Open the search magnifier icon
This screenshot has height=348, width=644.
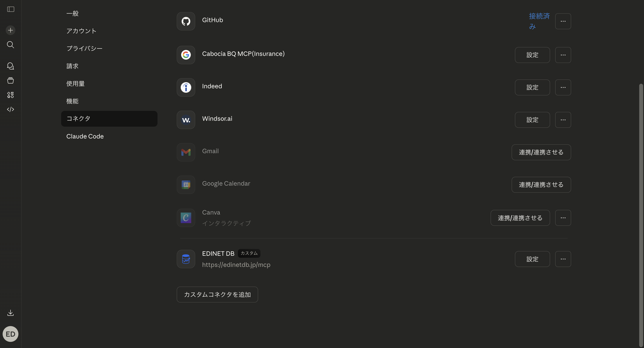coord(11,45)
